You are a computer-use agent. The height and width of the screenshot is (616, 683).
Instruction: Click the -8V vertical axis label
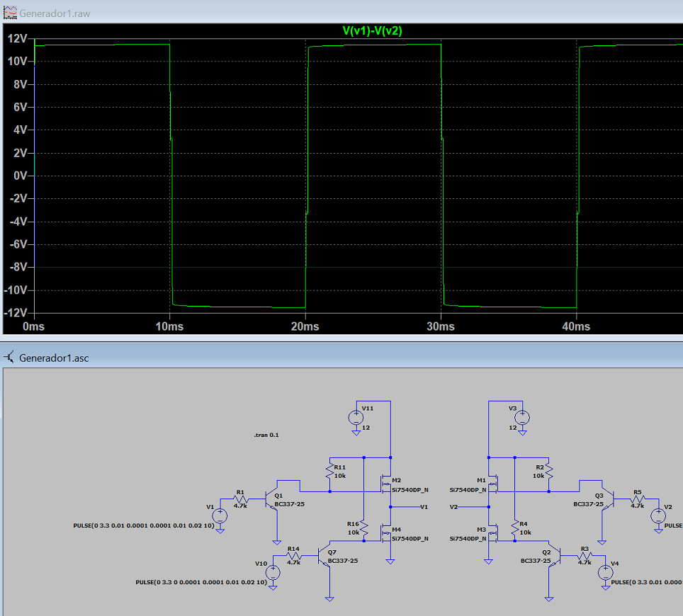click(18, 267)
